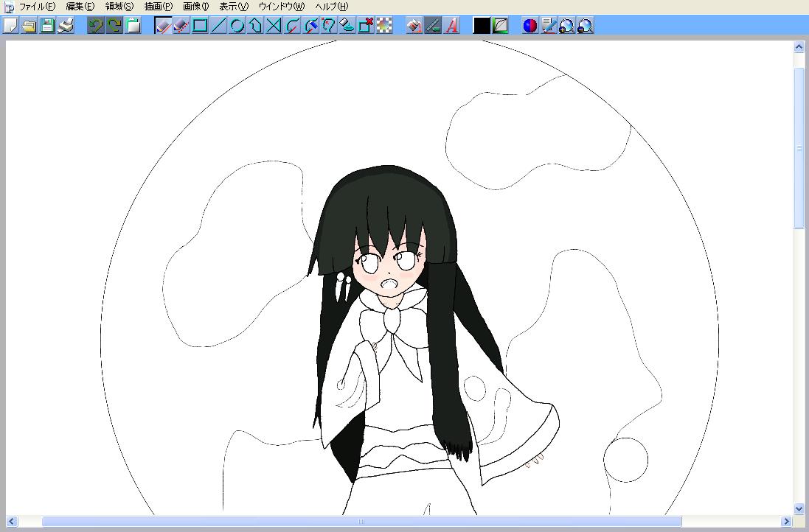
Task: Select the freeform lasso tool
Action: (x=329, y=25)
